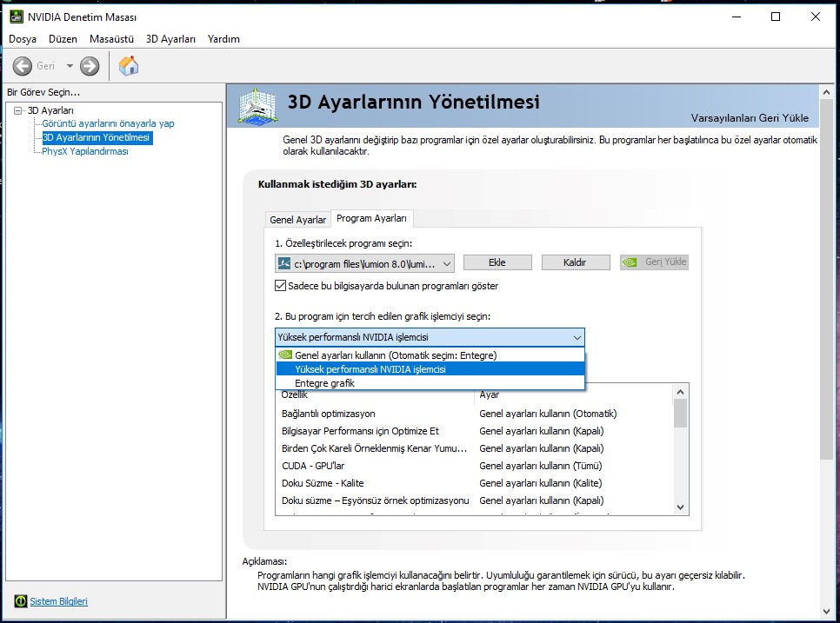Click settings list scroll down arrow
Viewport: 840px width, 623px height.
tap(680, 507)
